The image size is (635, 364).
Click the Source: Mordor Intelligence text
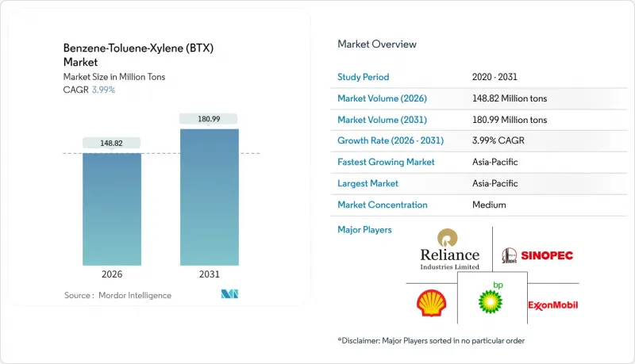coord(117,295)
